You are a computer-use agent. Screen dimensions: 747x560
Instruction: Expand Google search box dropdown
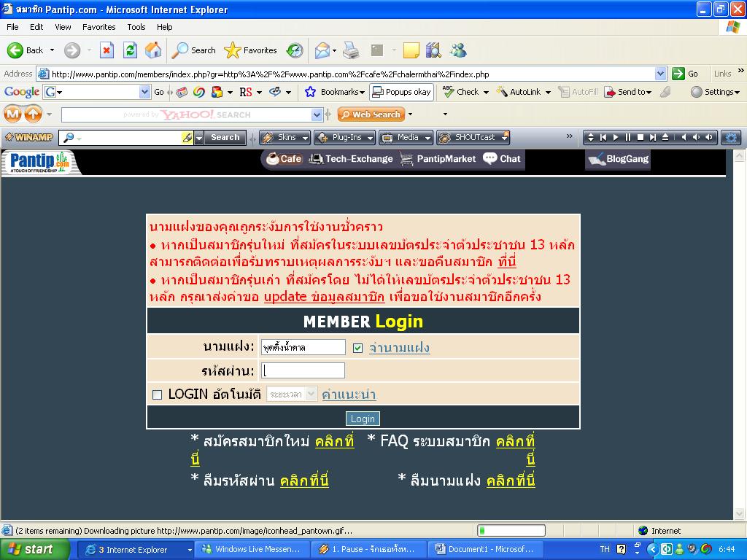[144, 92]
